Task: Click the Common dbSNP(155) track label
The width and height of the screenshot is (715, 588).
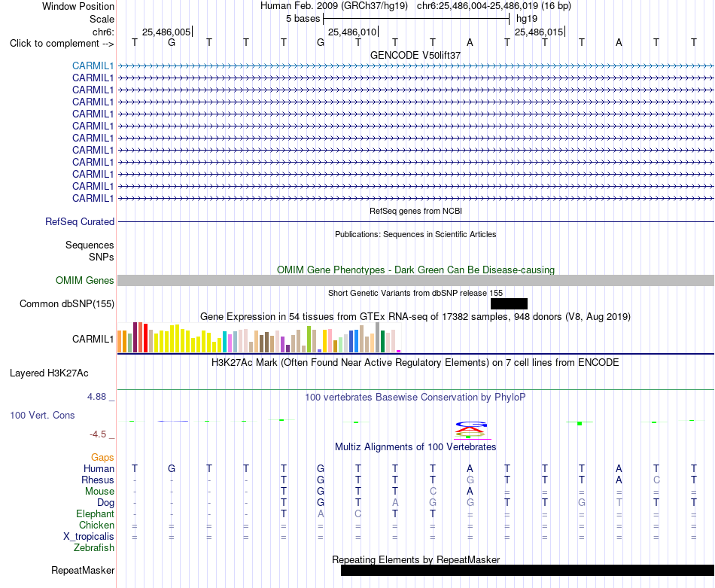Action: click(66, 304)
